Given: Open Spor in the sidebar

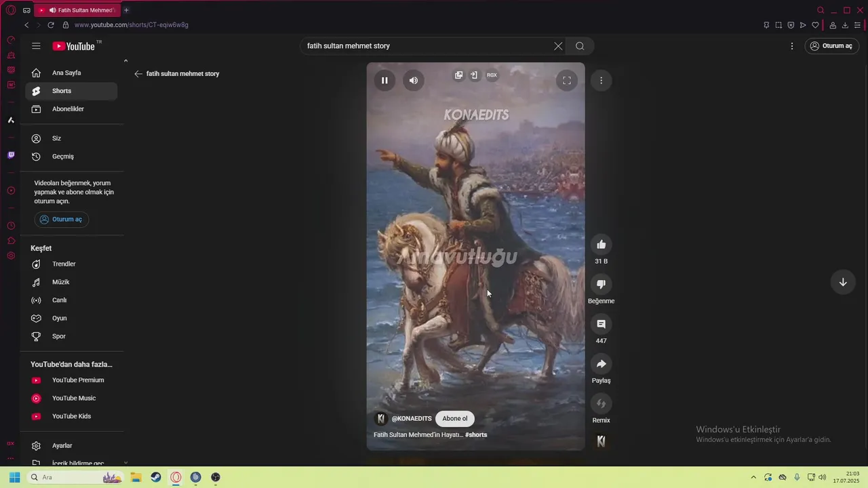Looking at the screenshot, I should coord(71,336).
